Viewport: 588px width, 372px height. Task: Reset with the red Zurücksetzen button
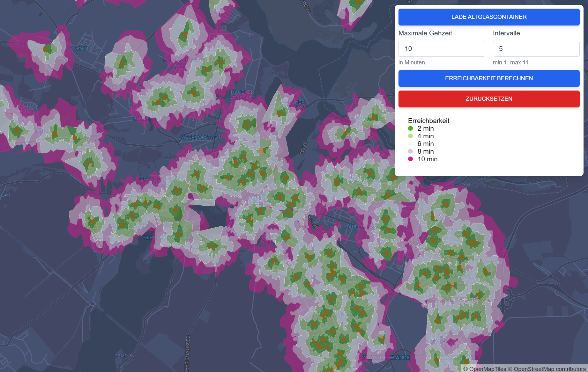click(x=489, y=99)
